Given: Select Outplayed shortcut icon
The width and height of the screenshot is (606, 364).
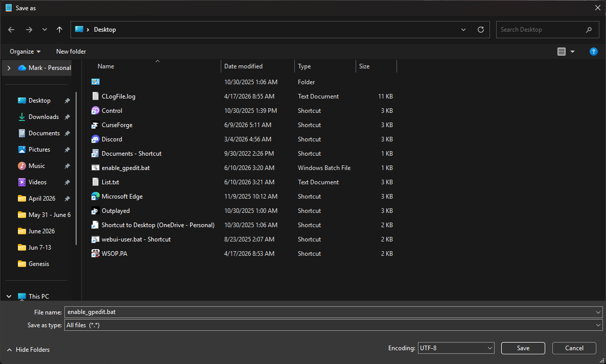Looking at the screenshot, I should [x=96, y=211].
